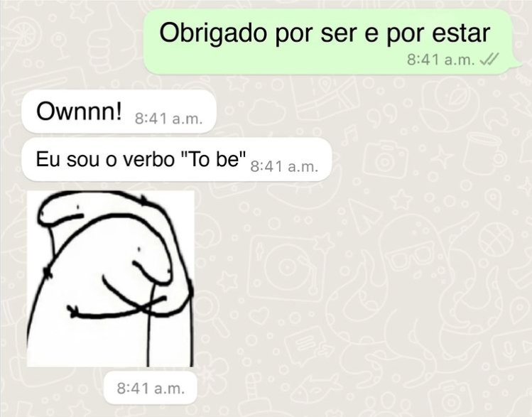Click the camera doodle in the wallpaper
The height and width of the screenshot is (417, 532).
[385, 159]
